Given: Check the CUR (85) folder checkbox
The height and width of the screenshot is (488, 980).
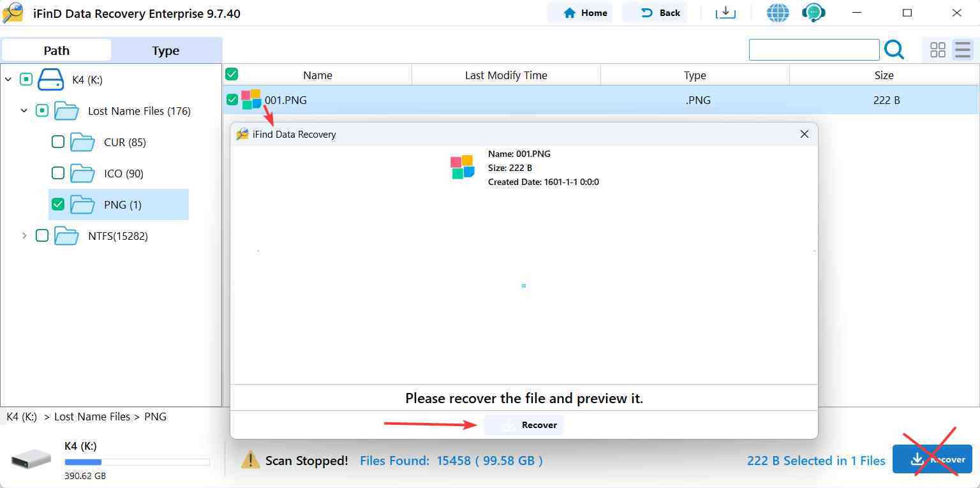Looking at the screenshot, I should click(x=58, y=142).
